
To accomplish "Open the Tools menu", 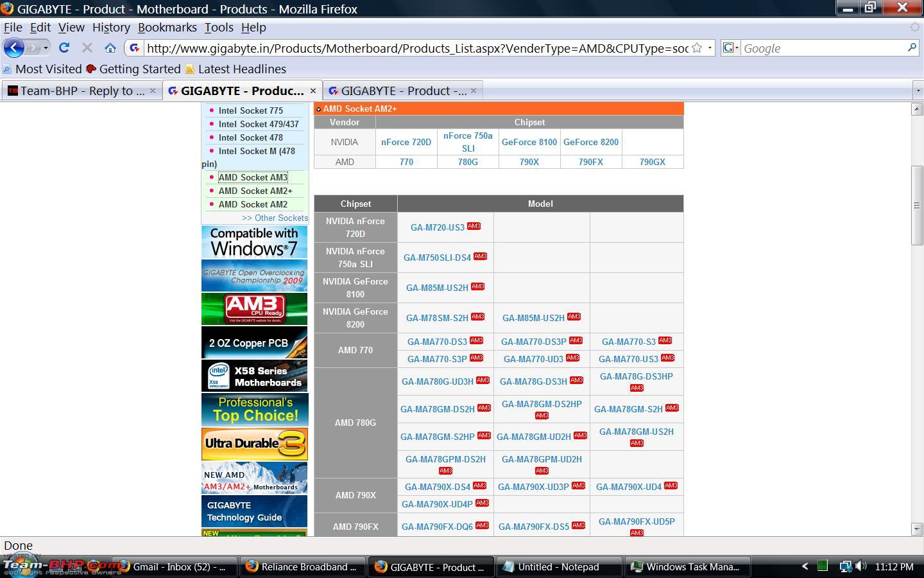I will (219, 28).
